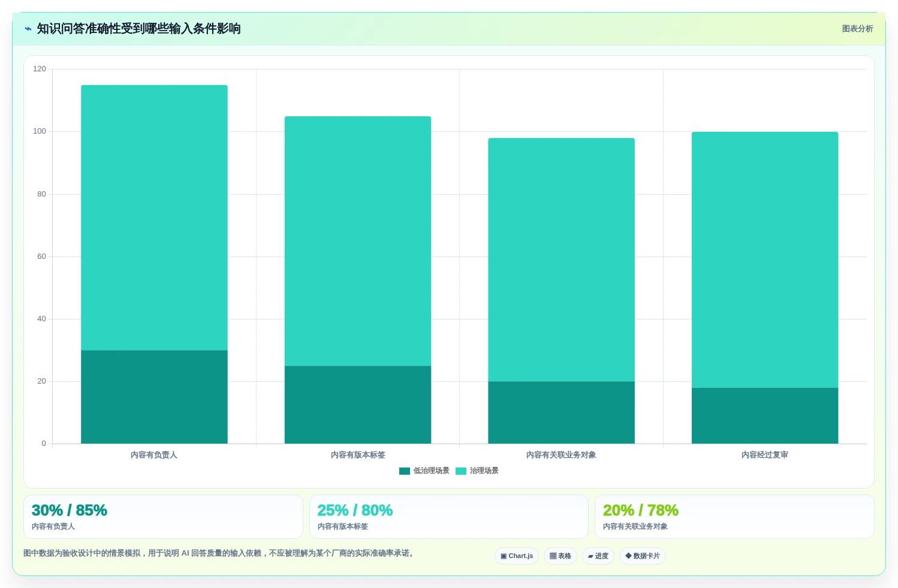Click the 进度 tag chip

point(598,556)
